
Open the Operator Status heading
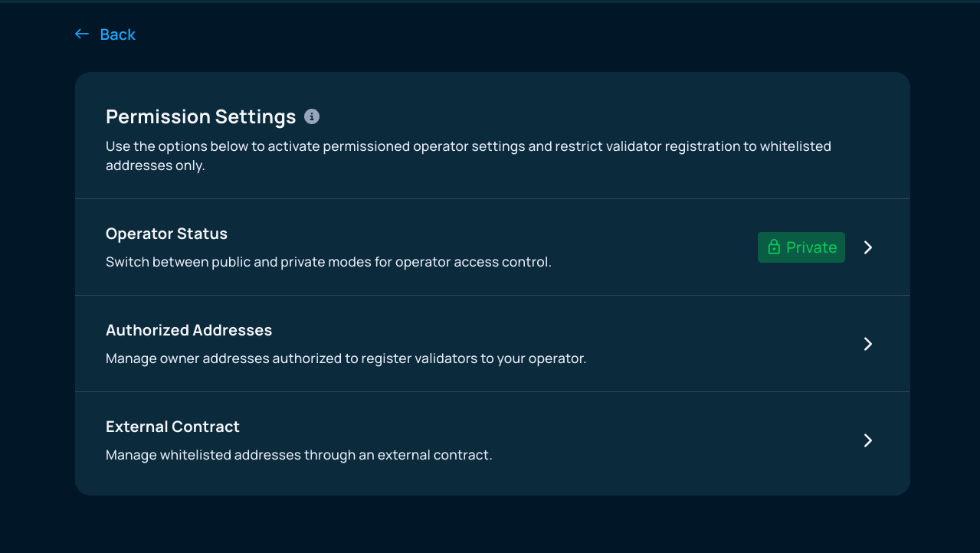(166, 234)
